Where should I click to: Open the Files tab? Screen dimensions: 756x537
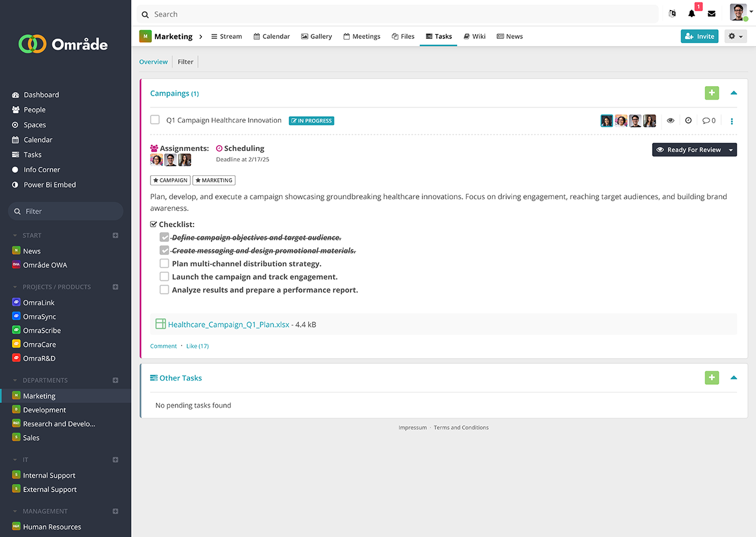point(403,37)
